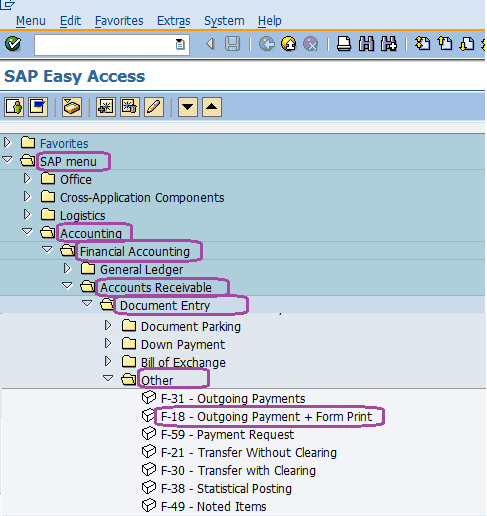Image resolution: width=487 pixels, height=516 pixels.
Task: Click the Move Favorites Up arrow button
Action: pyautogui.click(x=212, y=107)
